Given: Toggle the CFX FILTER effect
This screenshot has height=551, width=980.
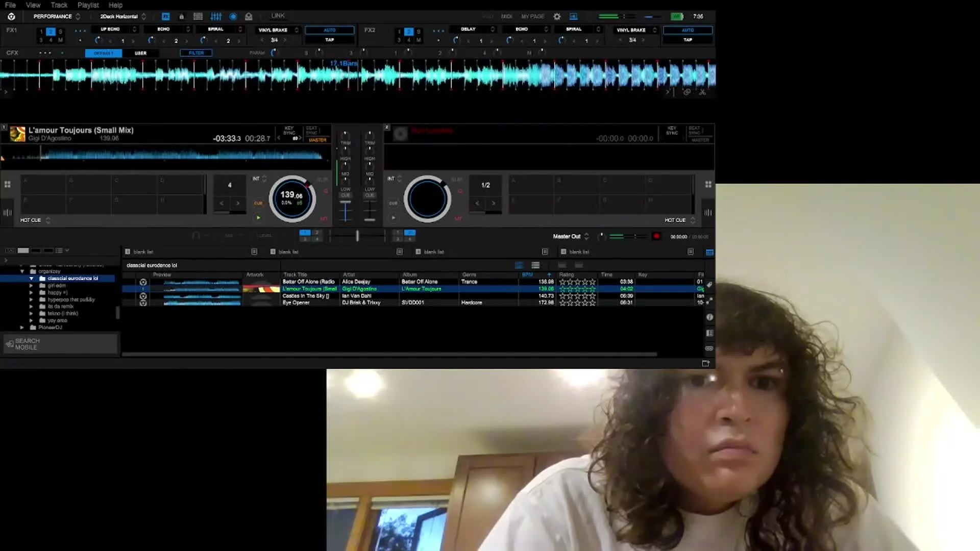Looking at the screenshot, I should 196,53.
